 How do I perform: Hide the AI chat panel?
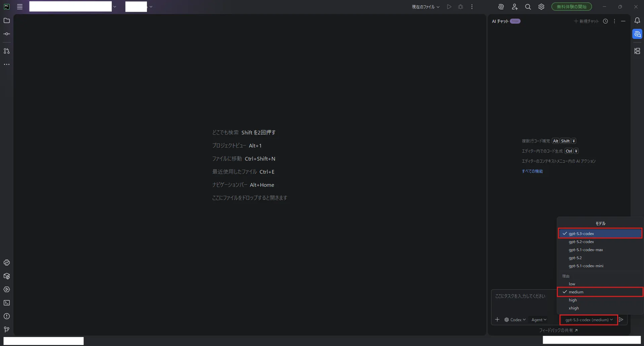tap(623, 21)
